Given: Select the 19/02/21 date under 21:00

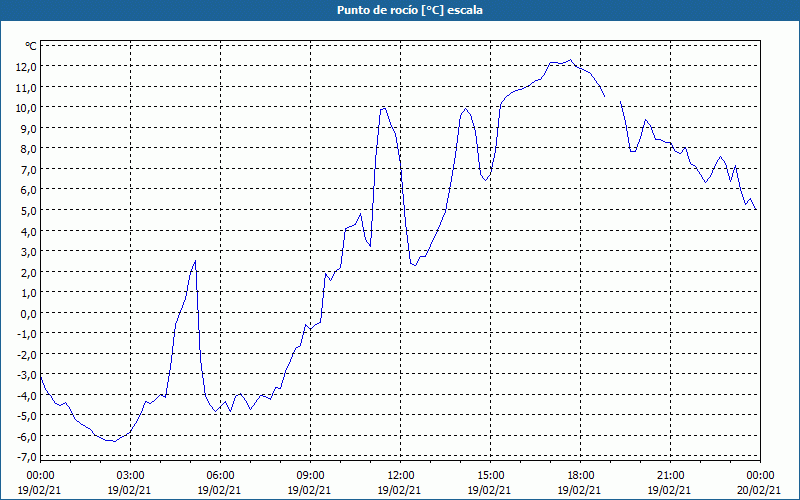Looking at the screenshot, I should pyautogui.click(x=669, y=490).
